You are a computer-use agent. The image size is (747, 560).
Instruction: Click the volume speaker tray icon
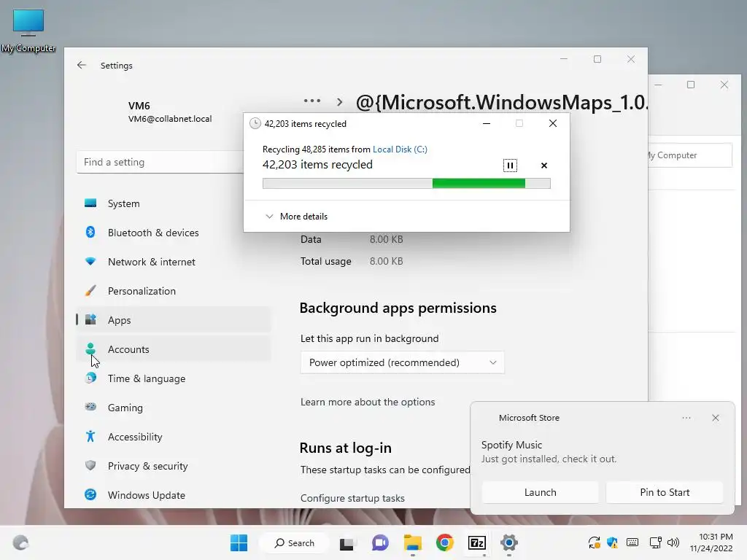tap(673, 542)
